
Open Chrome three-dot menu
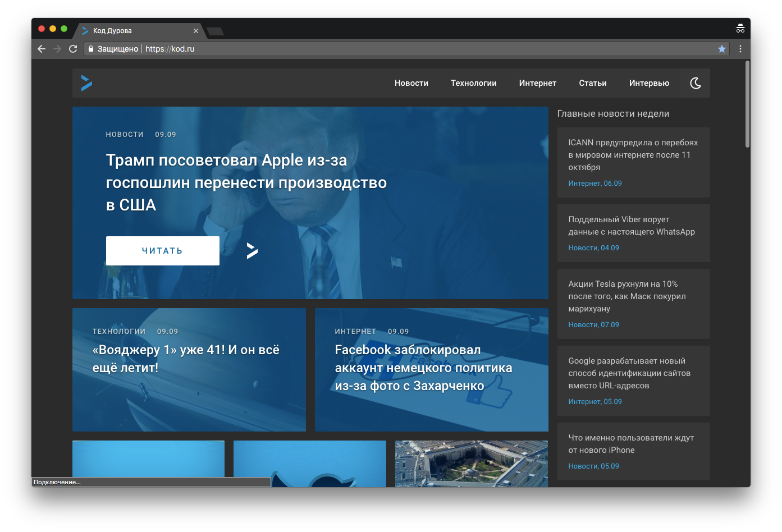click(x=740, y=49)
